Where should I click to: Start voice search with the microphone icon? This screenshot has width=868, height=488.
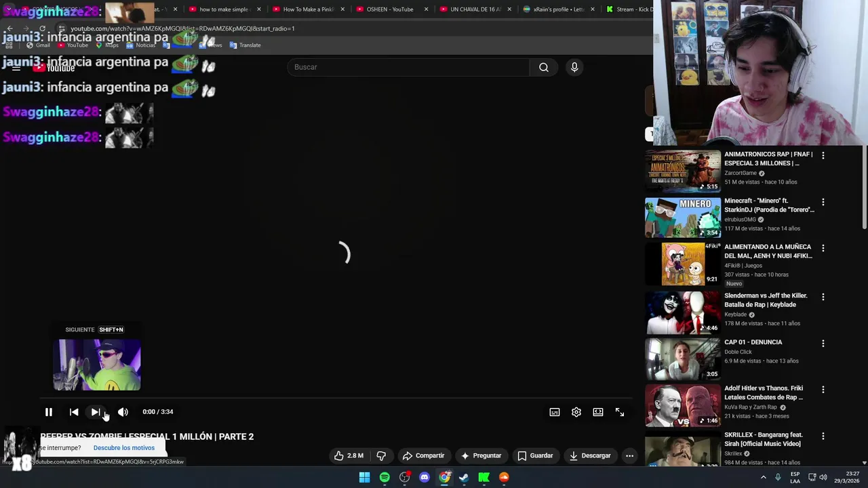pos(574,67)
